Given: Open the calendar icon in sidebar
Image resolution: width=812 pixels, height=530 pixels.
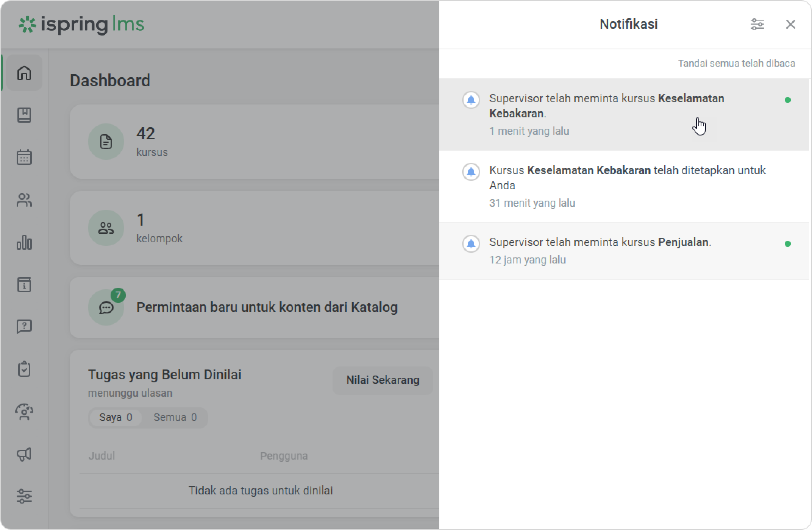Looking at the screenshot, I should click(24, 157).
